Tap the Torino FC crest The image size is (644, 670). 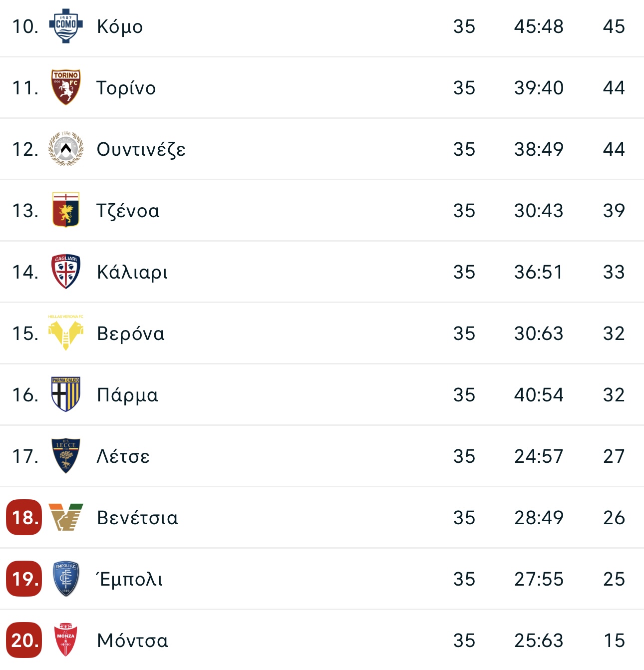(66, 87)
